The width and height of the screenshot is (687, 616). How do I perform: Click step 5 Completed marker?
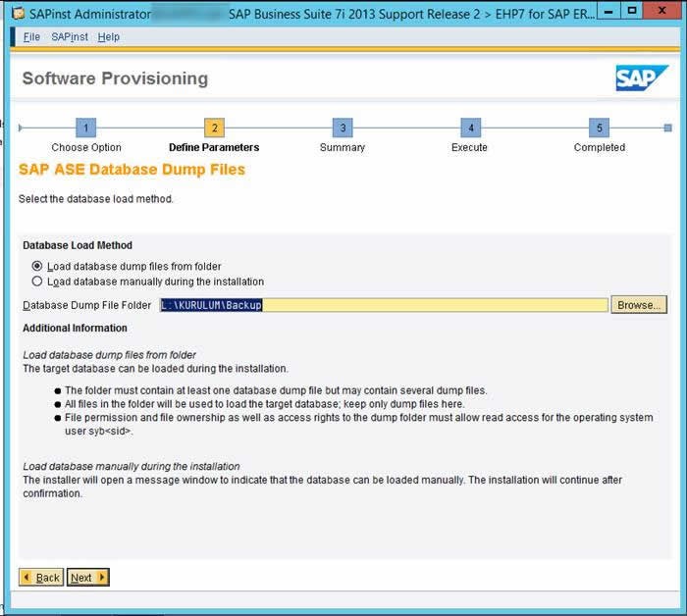pyautogui.click(x=600, y=128)
